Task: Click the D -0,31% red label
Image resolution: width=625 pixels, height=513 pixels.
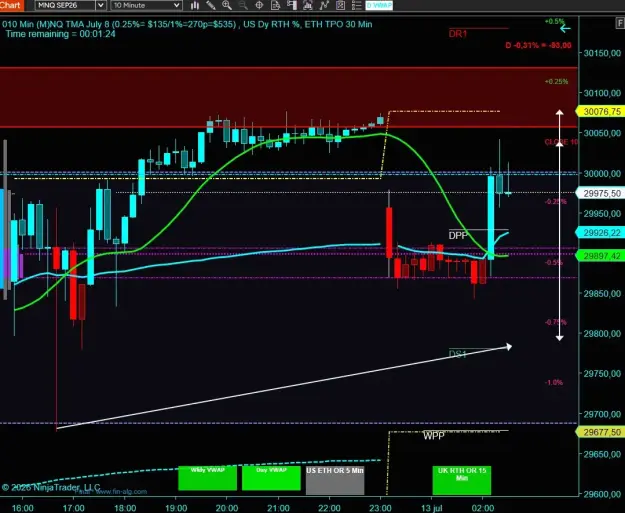Action: point(539,45)
